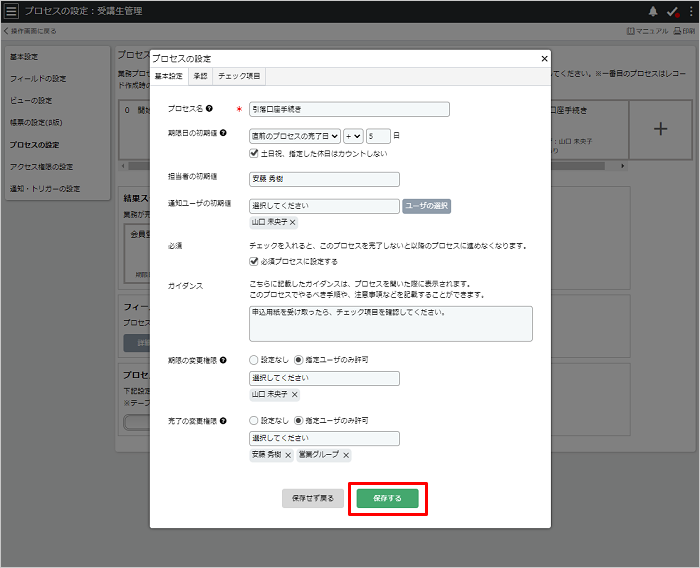Open ビューの設定 in the sidebar
The width and height of the screenshot is (700, 568).
[x=31, y=100]
